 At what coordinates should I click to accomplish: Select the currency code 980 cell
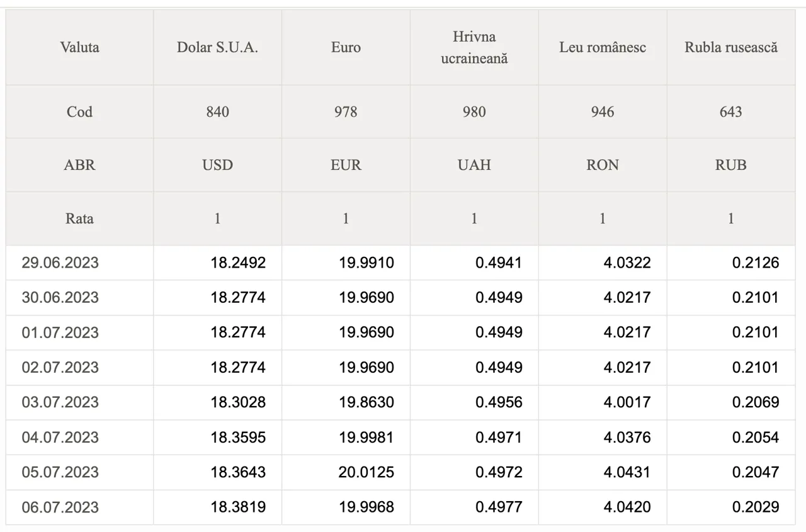474,111
